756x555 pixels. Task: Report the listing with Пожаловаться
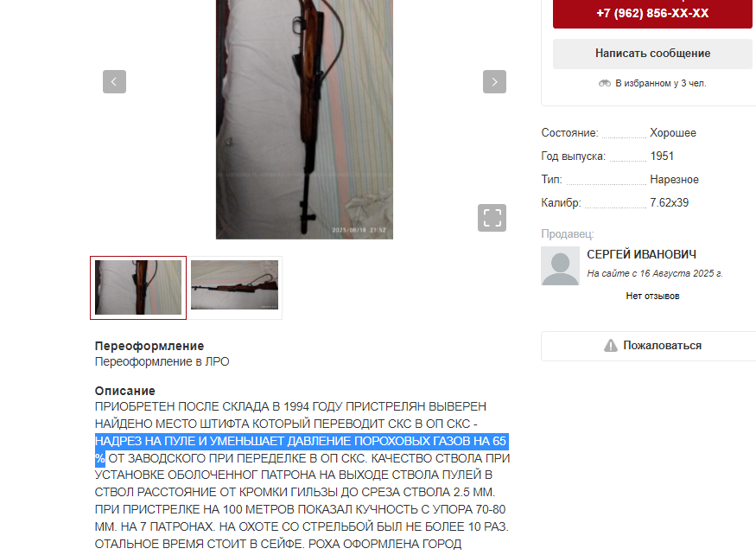pyautogui.click(x=652, y=346)
